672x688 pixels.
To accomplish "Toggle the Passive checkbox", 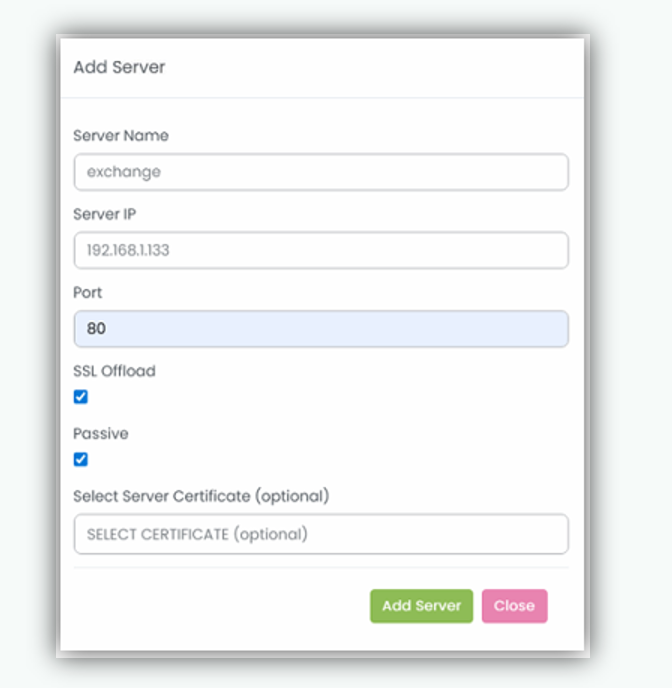I will coord(81,459).
